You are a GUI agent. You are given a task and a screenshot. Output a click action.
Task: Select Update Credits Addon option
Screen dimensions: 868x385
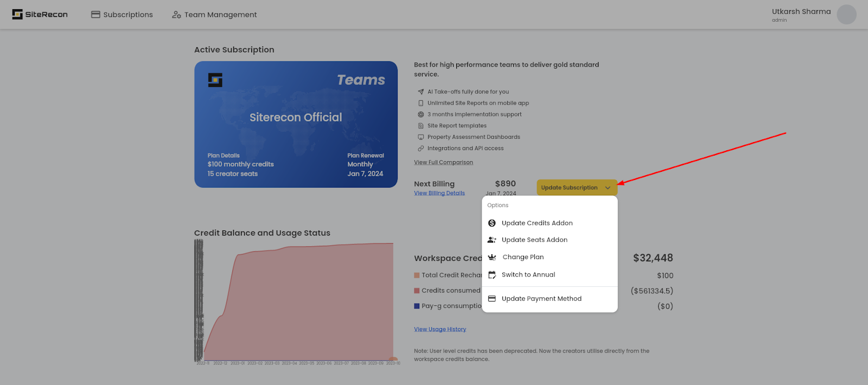[x=550, y=223]
